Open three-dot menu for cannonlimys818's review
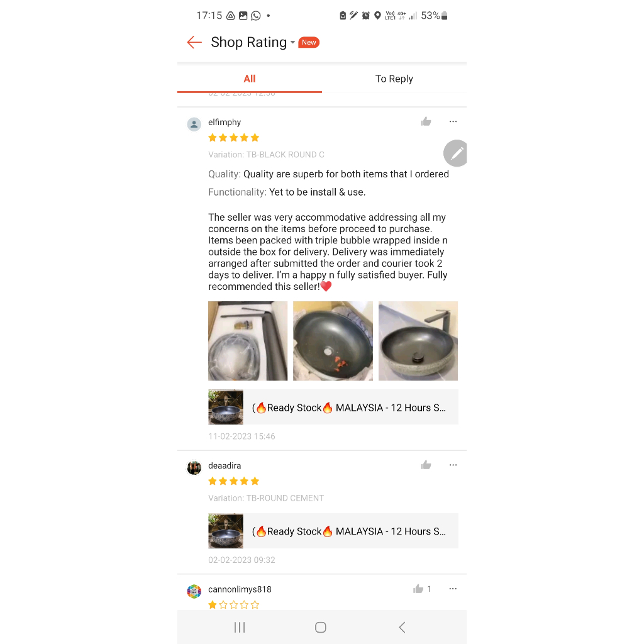The height and width of the screenshot is (644, 644). (453, 589)
